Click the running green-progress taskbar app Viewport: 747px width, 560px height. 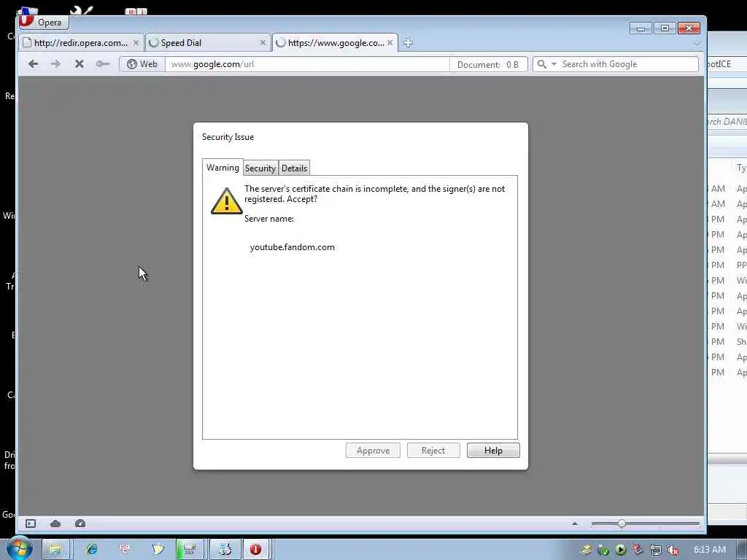(x=189, y=550)
